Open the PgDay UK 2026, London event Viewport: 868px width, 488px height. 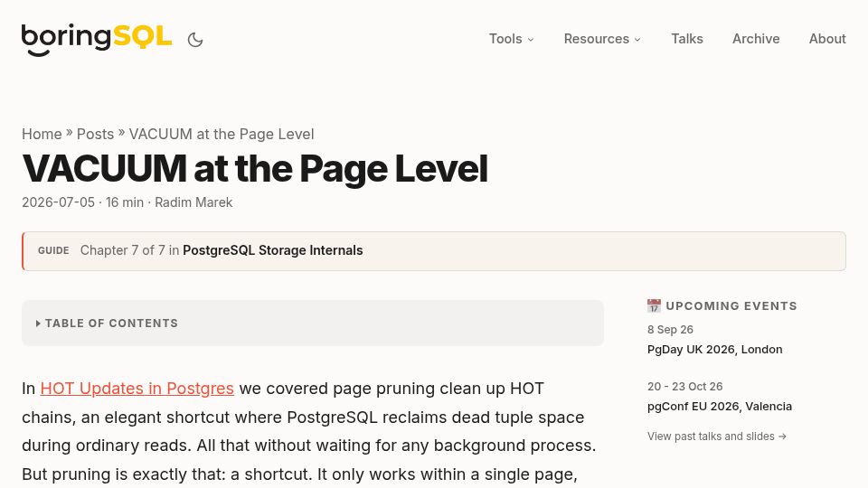714,349
